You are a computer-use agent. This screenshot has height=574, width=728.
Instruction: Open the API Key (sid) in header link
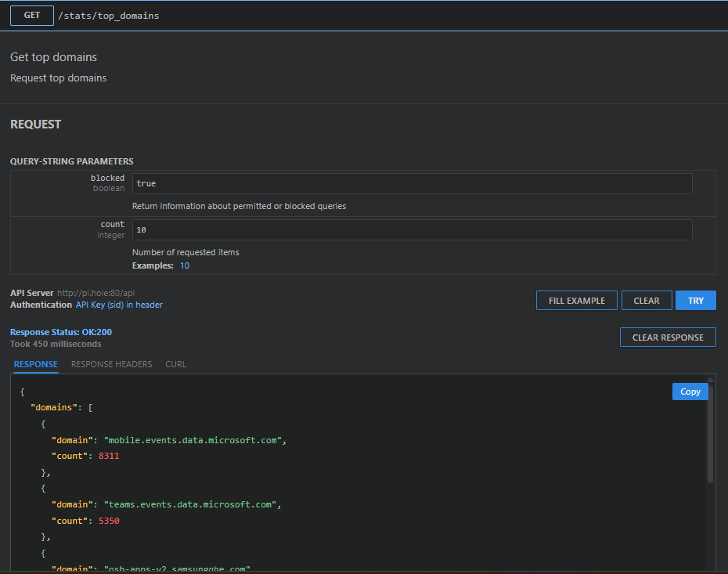coord(119,305)
